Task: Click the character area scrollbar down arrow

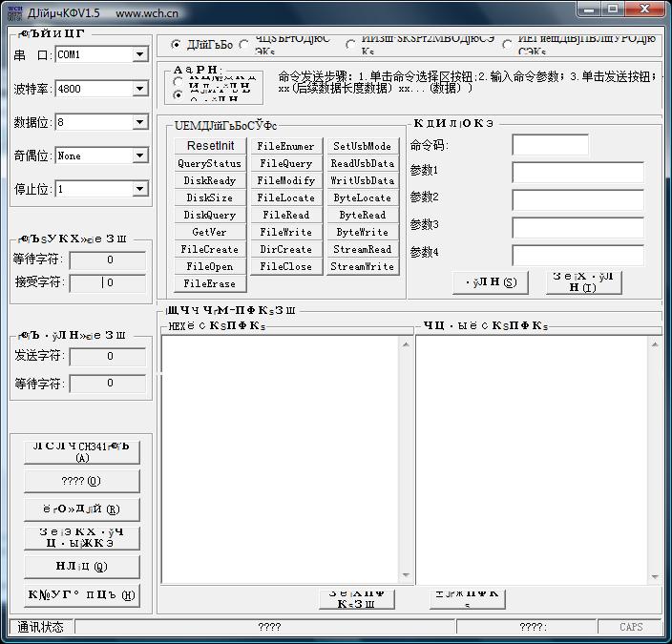Action: coord(655,576)
